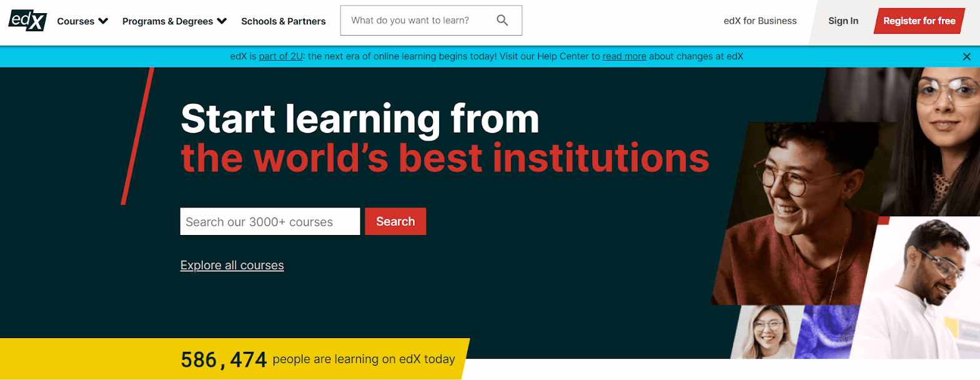Go to edX for Business
980x380 pixels.
[760, 21]
